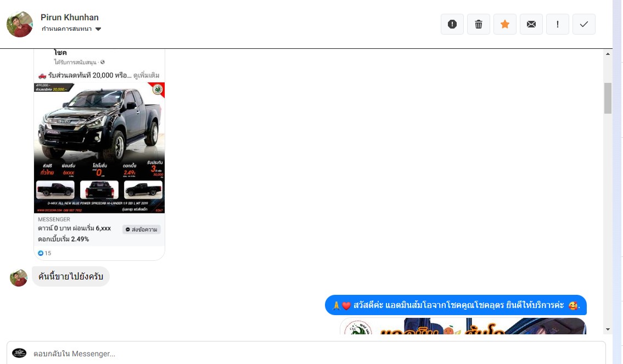Click the MESSENGER label under the ad
The height and width of the screenshot is (364, 623).
[54, 220]
